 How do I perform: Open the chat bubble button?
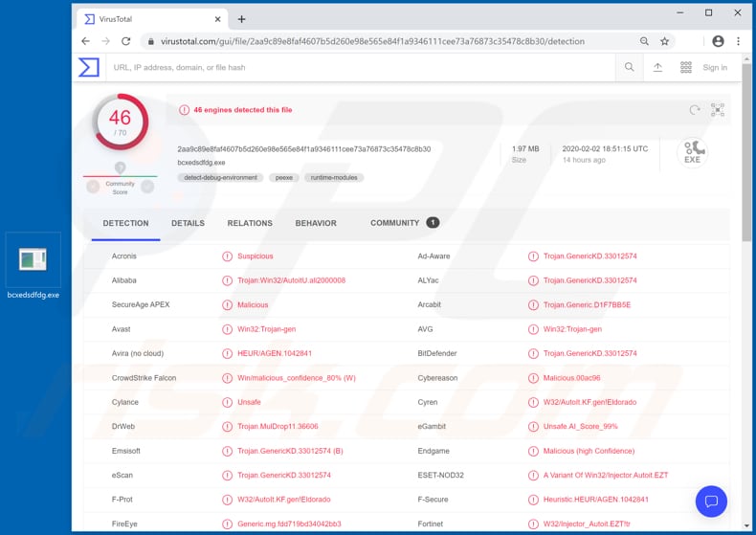tap(711, 501)
